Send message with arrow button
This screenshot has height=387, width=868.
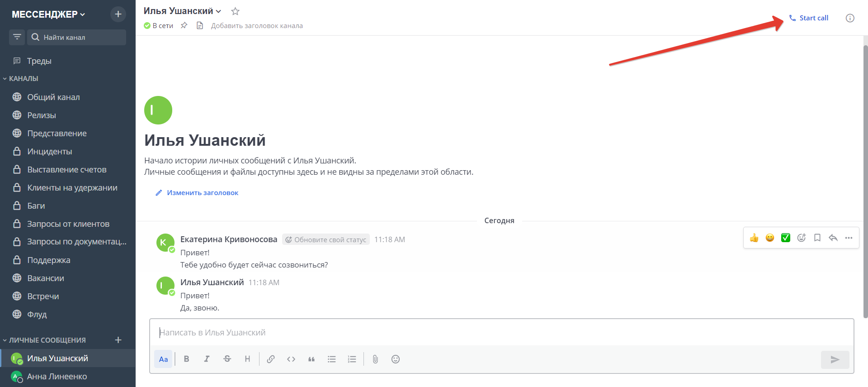[835, 359]
